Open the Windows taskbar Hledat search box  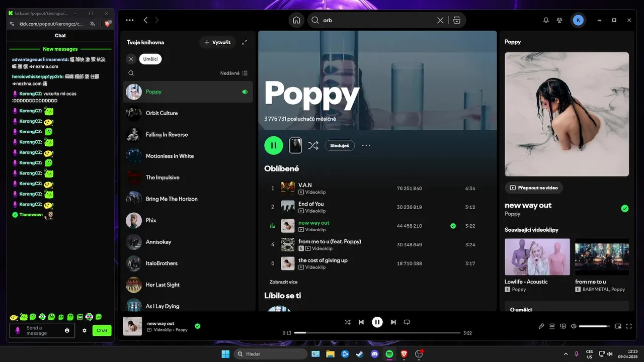tap(271, 354)
